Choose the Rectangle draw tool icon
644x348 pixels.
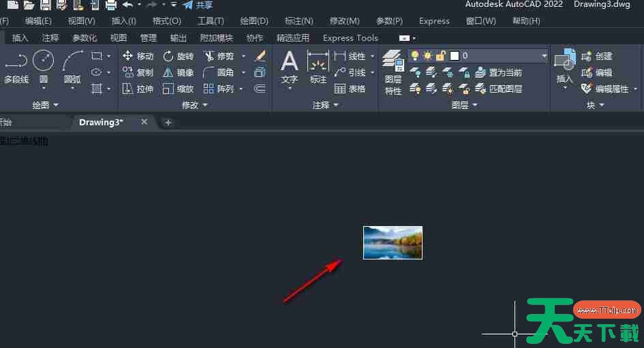(x=97, y=55)
